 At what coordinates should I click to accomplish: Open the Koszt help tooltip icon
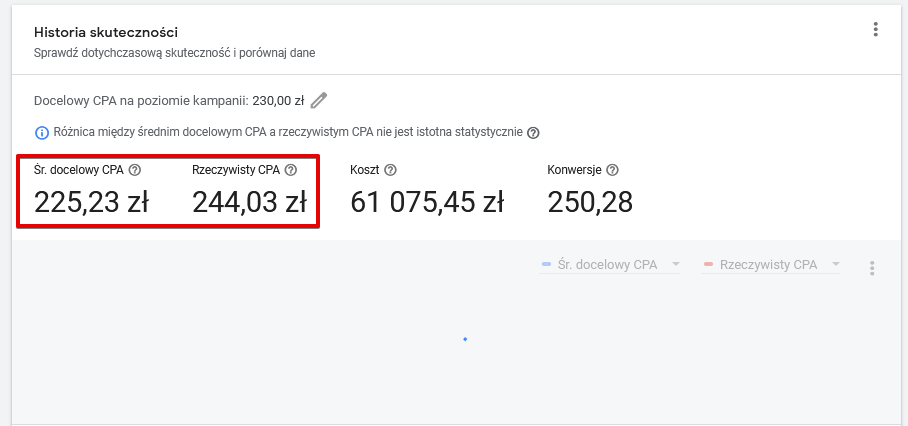390,170
